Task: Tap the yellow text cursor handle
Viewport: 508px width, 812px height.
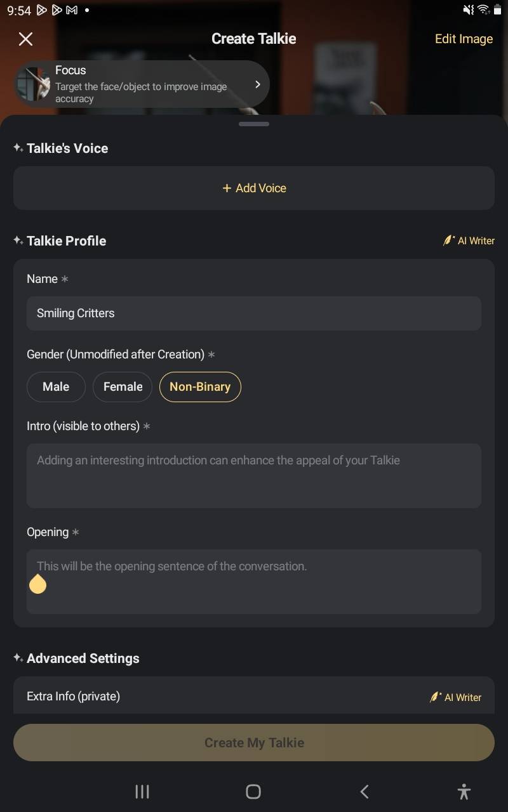Action: [38, 584]
